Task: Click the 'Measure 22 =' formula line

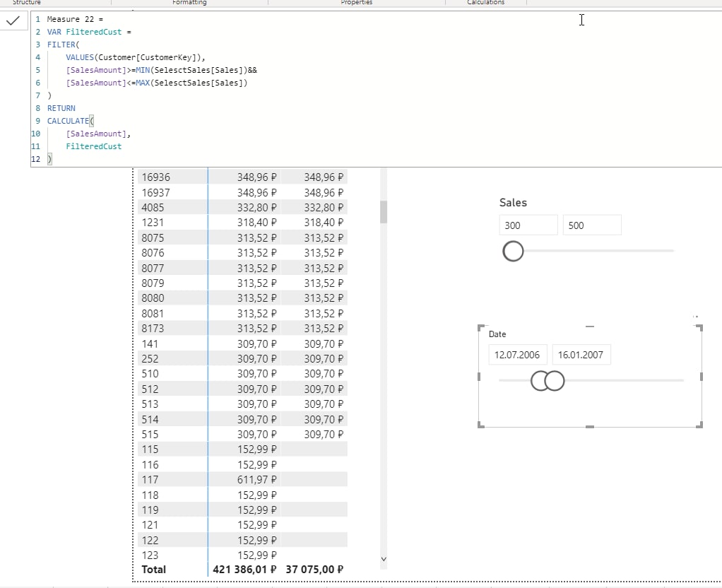Action: [x=75, y=19]
